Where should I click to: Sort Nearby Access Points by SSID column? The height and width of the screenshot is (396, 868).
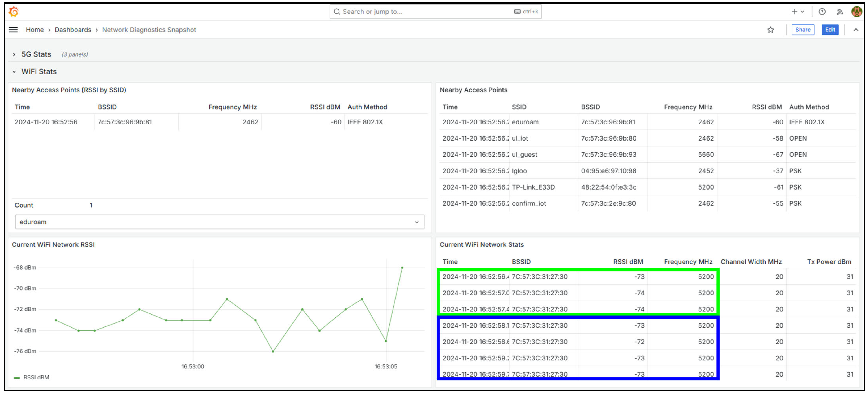point(519,107)
